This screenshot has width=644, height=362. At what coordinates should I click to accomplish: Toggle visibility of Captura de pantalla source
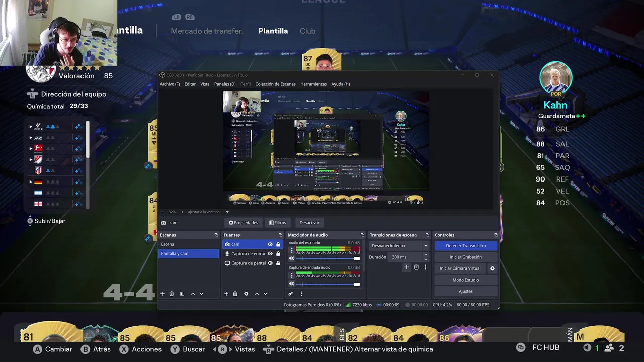click(270, 263)
